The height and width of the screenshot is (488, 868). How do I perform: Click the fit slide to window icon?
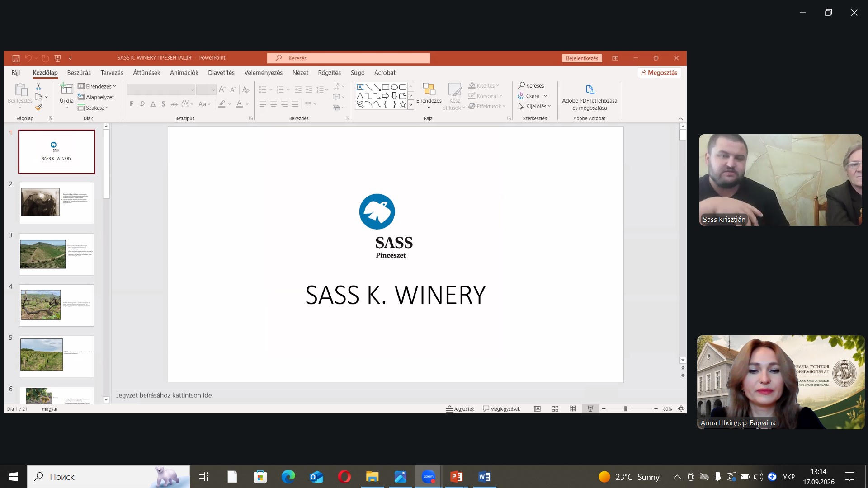click(681, 409)
